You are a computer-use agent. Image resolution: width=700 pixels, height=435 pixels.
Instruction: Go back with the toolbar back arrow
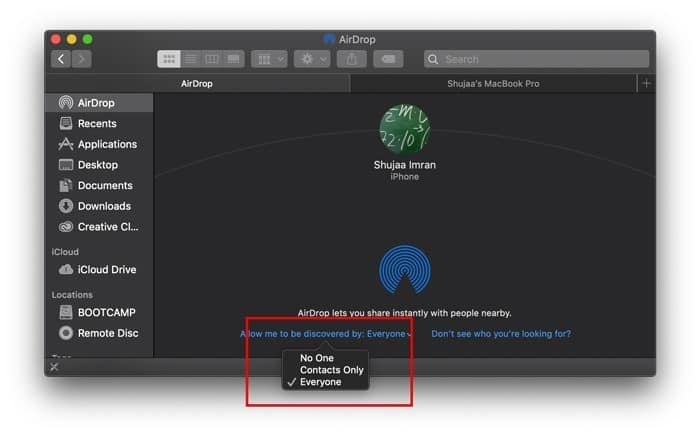tap(61, 59)
